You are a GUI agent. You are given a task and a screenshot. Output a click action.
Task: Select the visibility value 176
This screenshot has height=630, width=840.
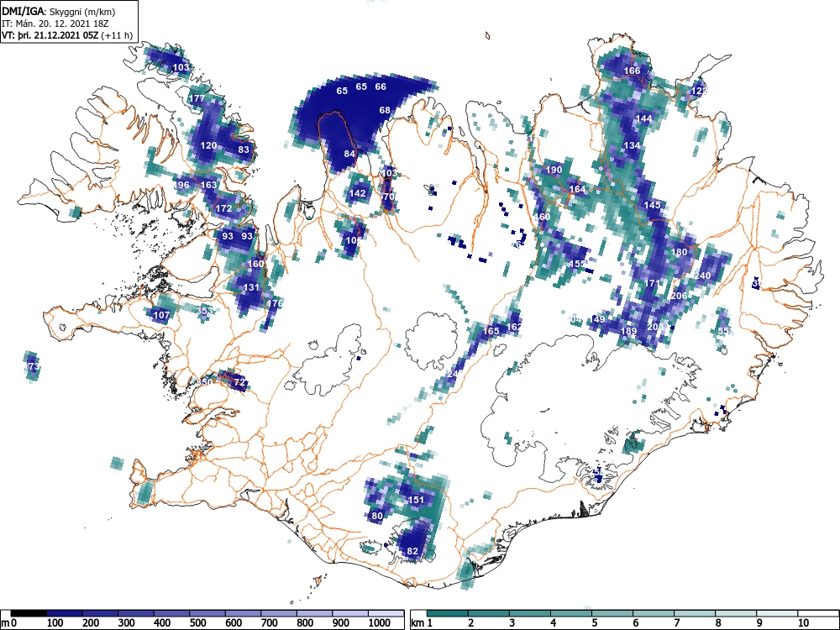pos(275,303)
